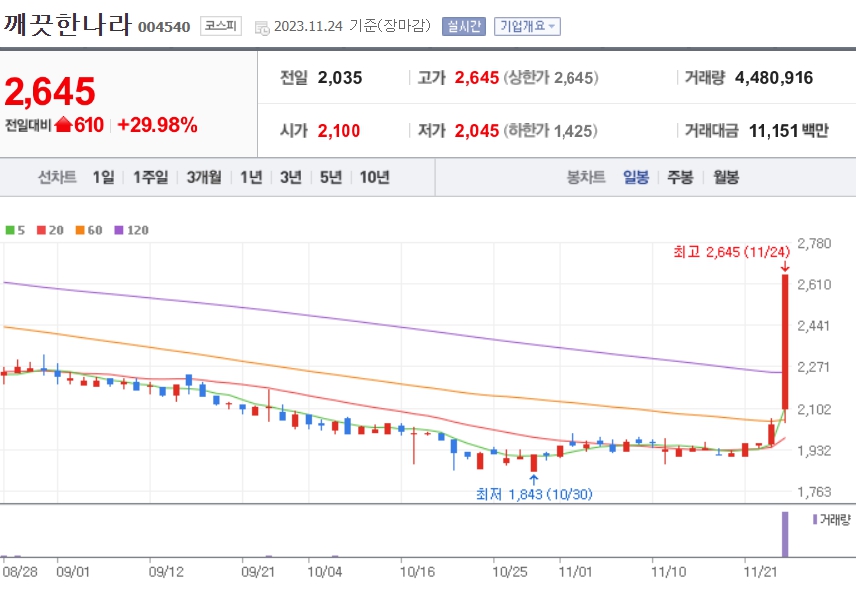Image resolution: width=856 pixels, height=590 pixels.
Task: Click the 코스피 market badge
Action: pos(221,26)
